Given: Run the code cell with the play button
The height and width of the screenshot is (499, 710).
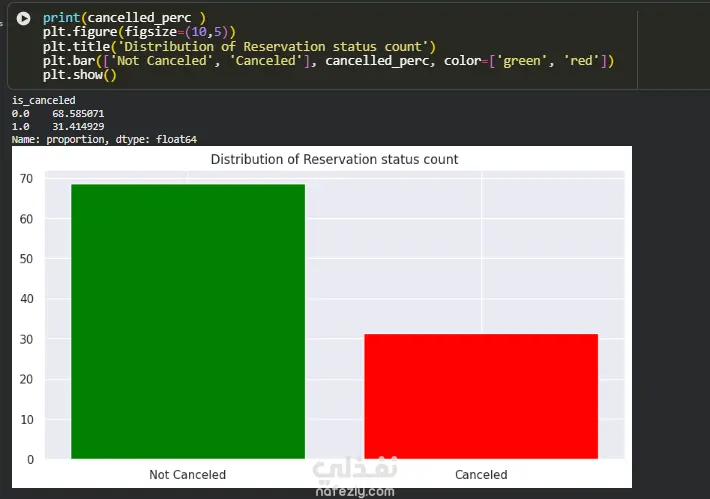Looking at the screenshot, I should [24, 18].
